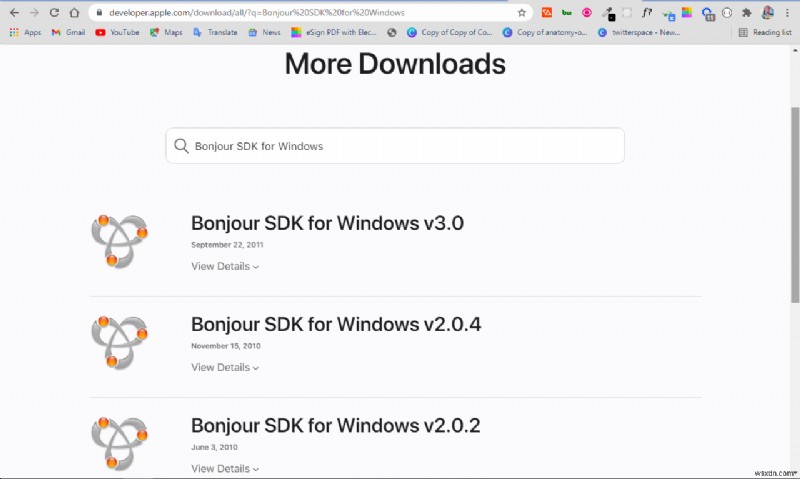800x479 pixels.
Task: Go back to the previous page
Action: pos(14,13)
